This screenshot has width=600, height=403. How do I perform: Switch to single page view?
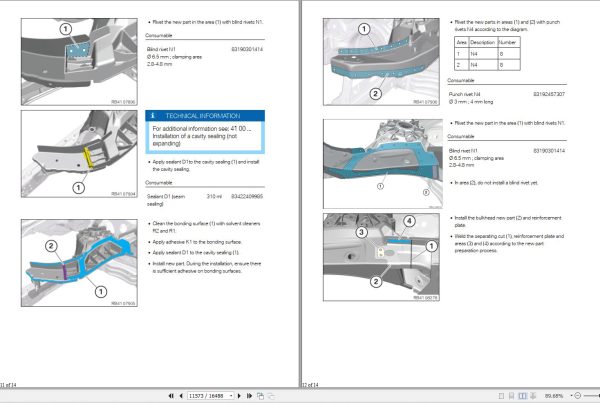click(501, 396)
